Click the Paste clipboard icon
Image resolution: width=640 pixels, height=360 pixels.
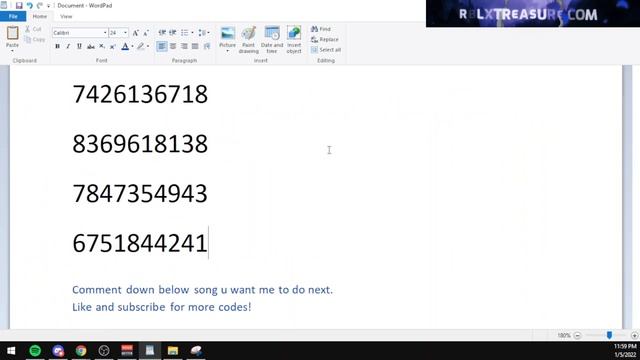pyautogui.click(x=13, y=33)
